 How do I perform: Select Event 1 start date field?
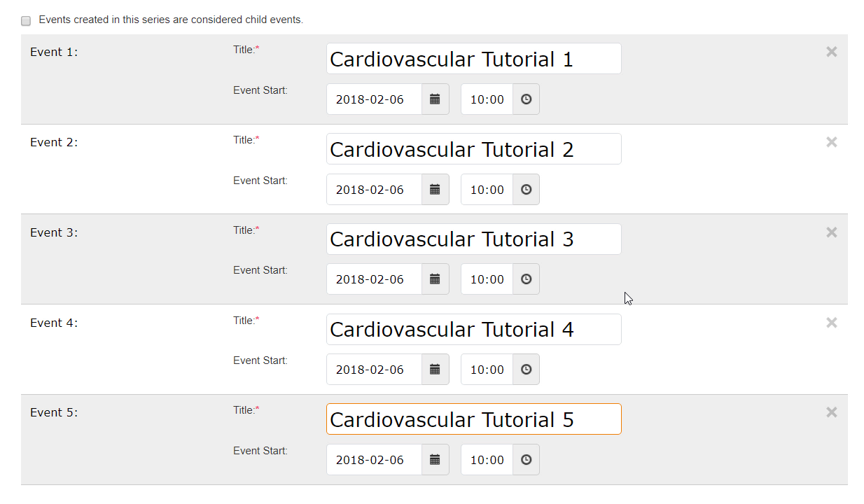click(374, 99)
